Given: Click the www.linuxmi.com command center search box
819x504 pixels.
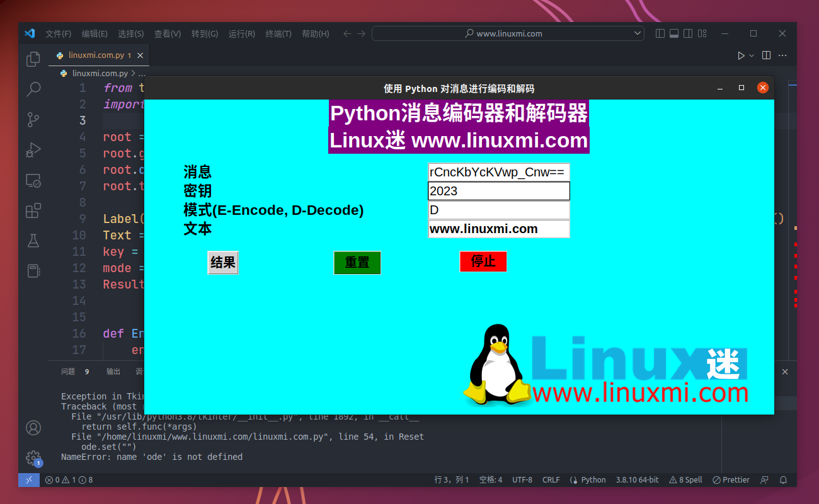Looking at the screenshot, I should [508, 33].
